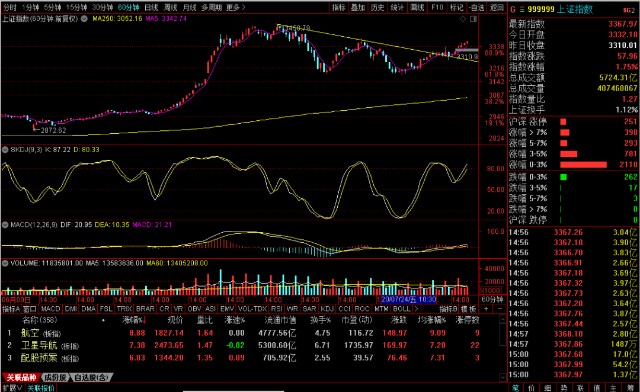This screenshot has width=640, height=392.
Task: Click the round icon next to VOLUME label
Action: click(x=5, y=263)
